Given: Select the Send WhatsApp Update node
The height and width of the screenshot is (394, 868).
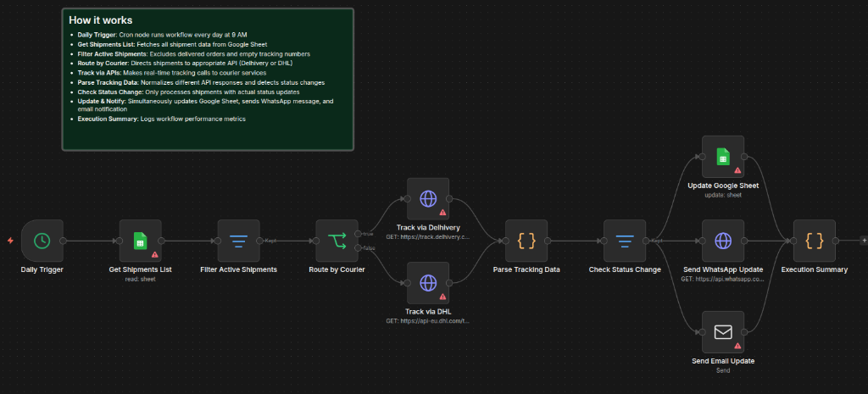Looking at the screenshot, I should pyautogui.click(x=723, y=241).
